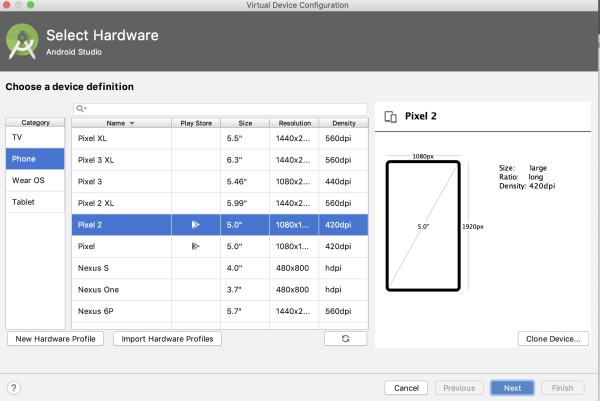Sort by the Play Store column header
The height and width of the screenshot is (401, 600).
tap(195, 123)
